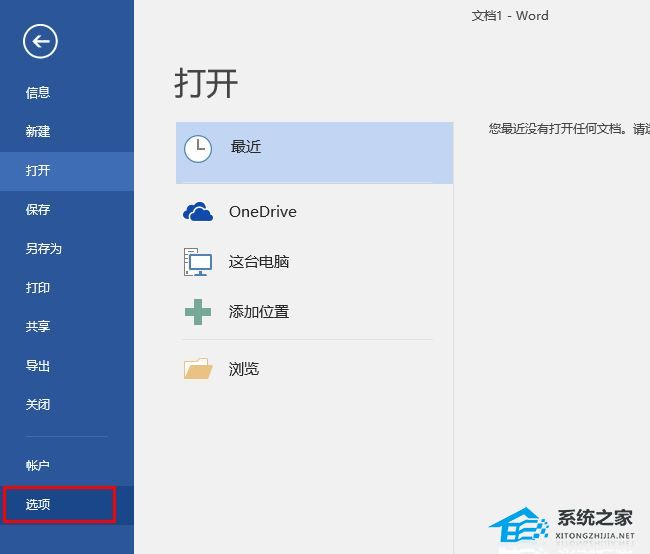Click the OneDrive cloud icon
The height and width of the screenshot is (554, 650).
pyautogui.click(x=198, y=212)
